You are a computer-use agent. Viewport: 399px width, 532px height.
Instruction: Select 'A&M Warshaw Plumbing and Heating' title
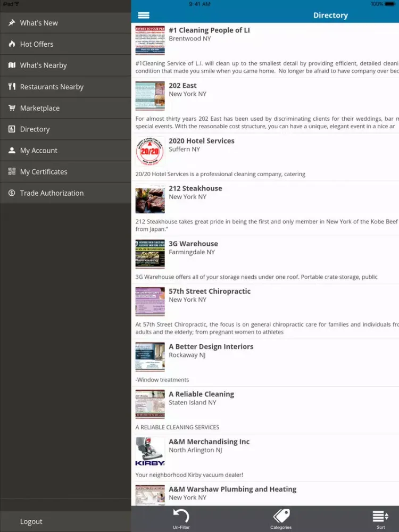[x=232, y=489]
